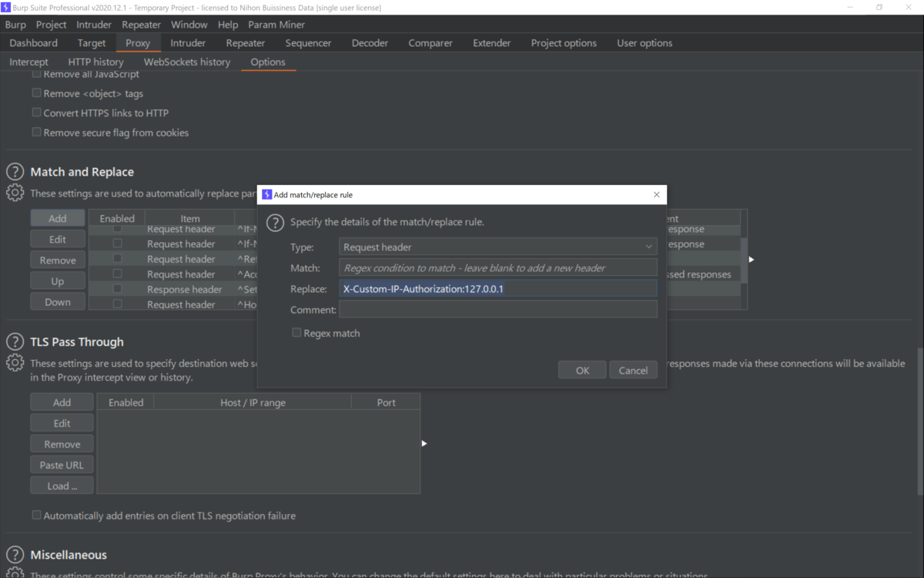This screenshot has width=924, height=578.
Task: Open the Intruder menu
Action: pos(94,25)
